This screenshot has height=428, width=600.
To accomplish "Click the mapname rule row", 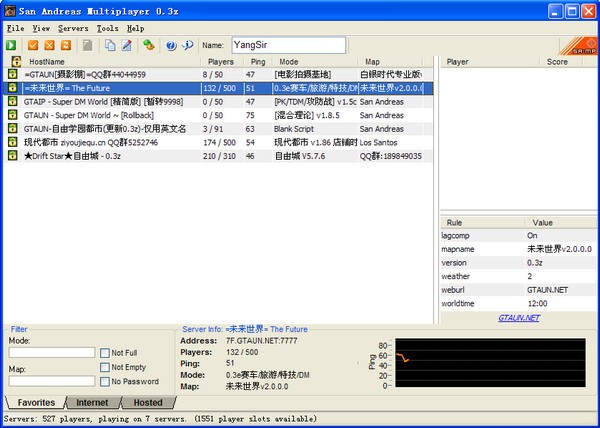I will pyautogui.click(x=518, y=249).
